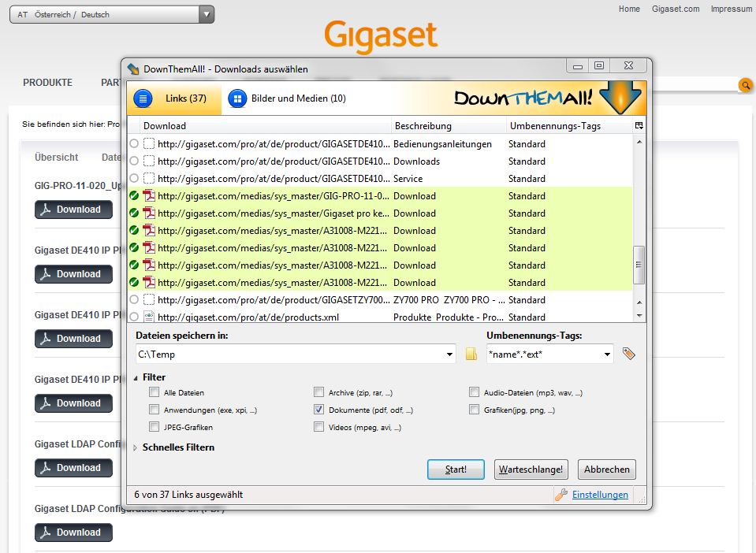Enable the JPEG-Grafiken filter checkbox
This screenshot has height=553, width=756.
point(154,427)
